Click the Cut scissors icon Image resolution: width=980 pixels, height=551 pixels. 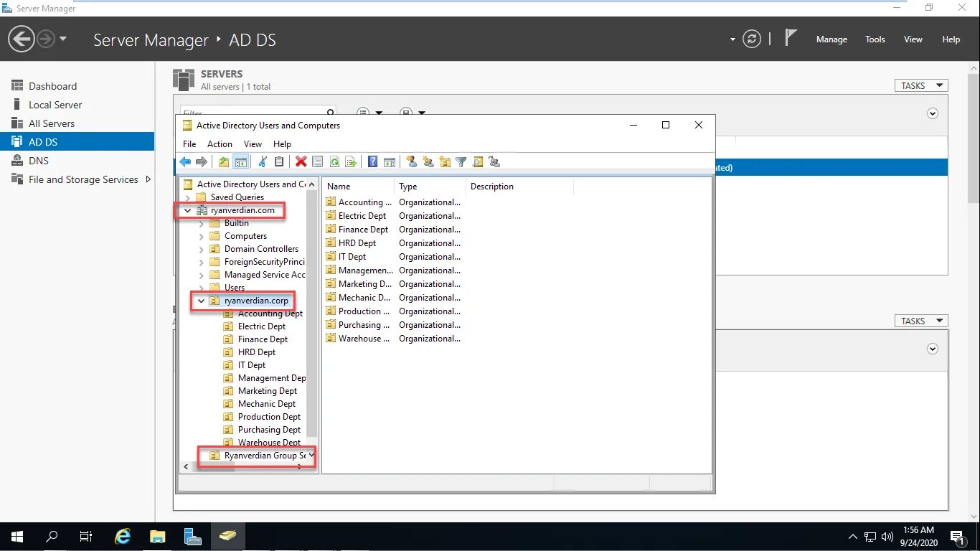coord(263,162)
